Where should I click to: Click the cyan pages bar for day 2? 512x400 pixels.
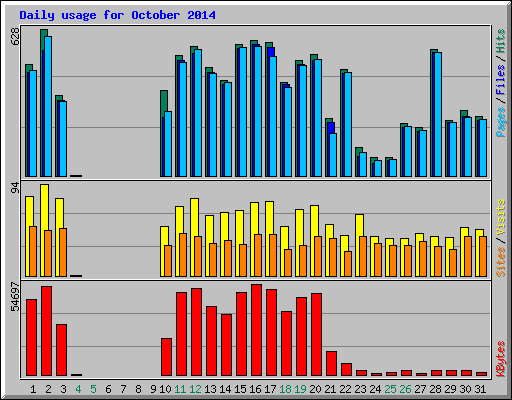tap(48, 106)
